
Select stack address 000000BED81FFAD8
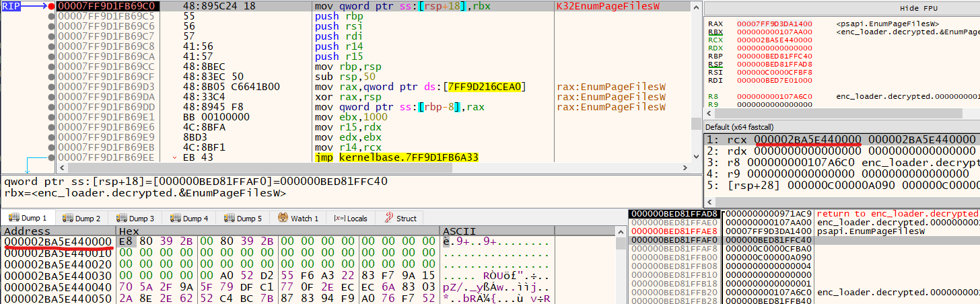click(x=674, y=213)
